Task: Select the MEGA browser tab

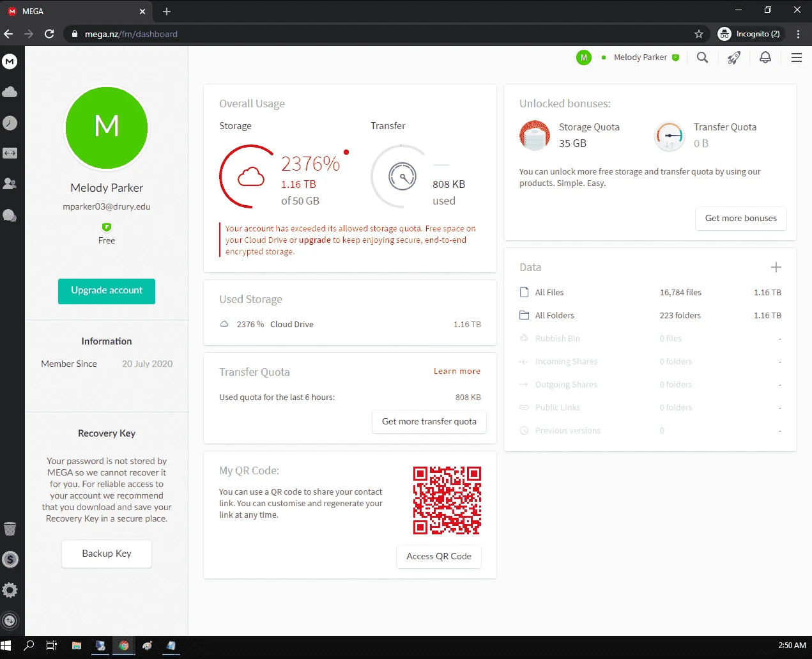Action: pyautogui.click(x=77, y=12)
